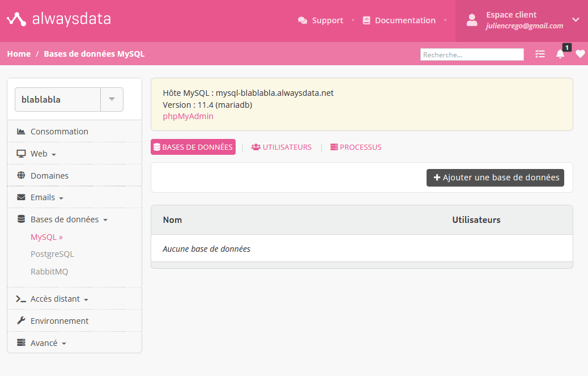
Task: Click the Environnement wrench icon
Action: click(22, 320)
